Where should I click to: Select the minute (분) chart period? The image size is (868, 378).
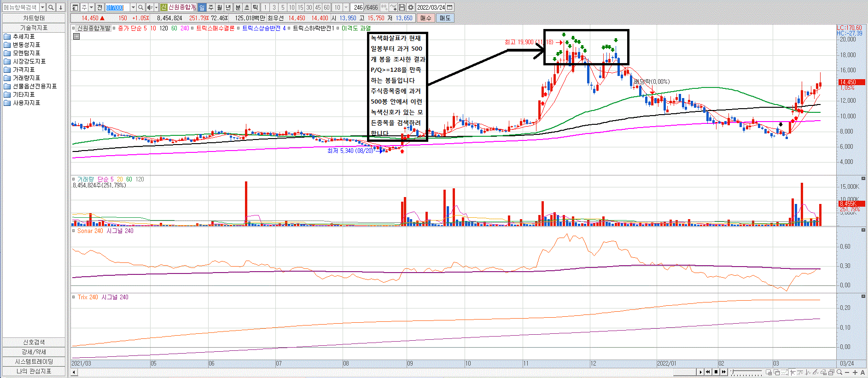(x=238, y=7)
